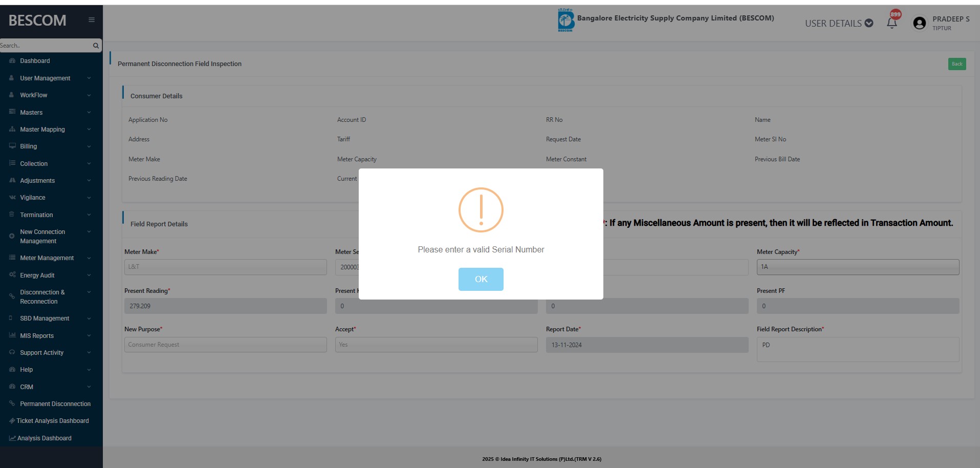Open the New Purpose dropdown
This screenshot has width=980, height=468.
click(226, 345)
